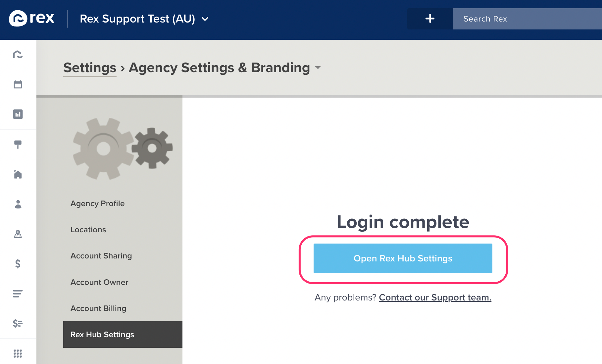
Task: Expand the Rex Support Test (AU) account dropdown
Action: click(205, 19)
